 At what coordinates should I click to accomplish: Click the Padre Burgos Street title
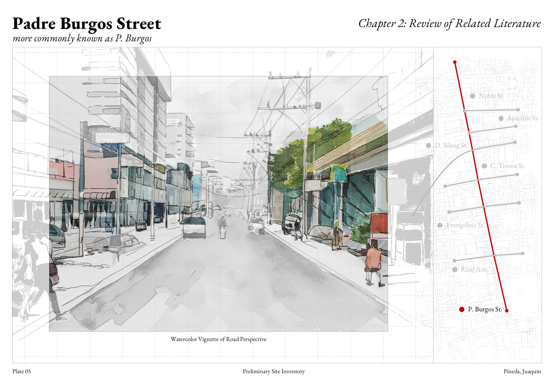[87, 24]
